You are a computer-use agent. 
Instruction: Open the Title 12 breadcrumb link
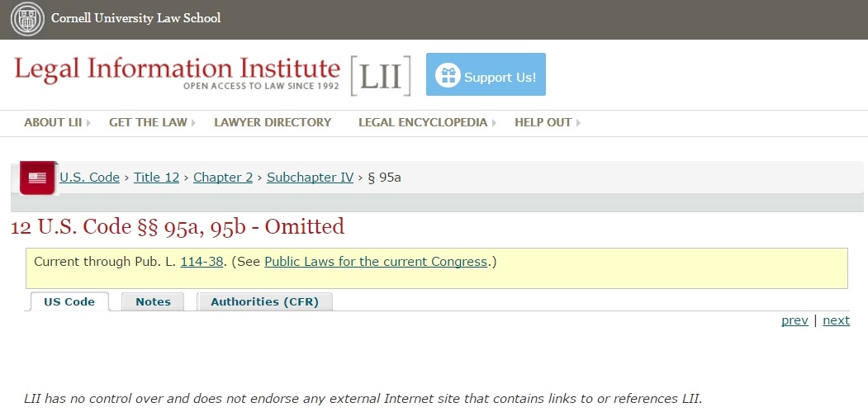coord(156,177)
